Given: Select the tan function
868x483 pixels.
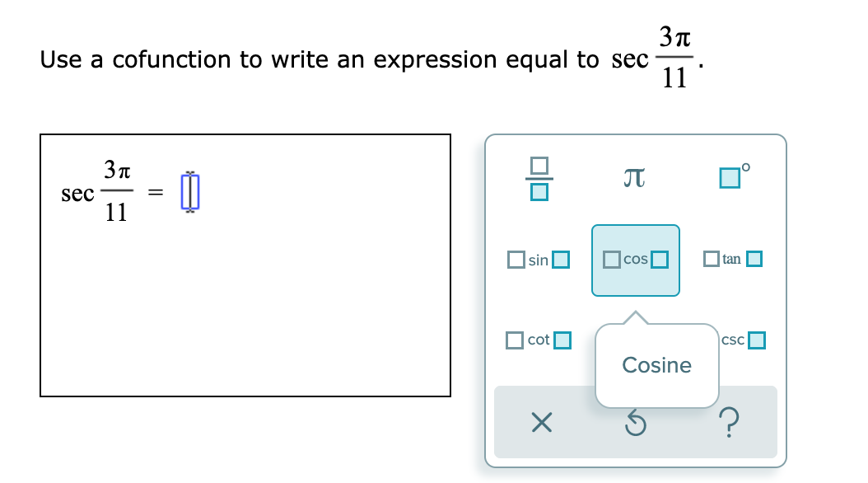Looking at the screenshot, I should click(730, 259).
